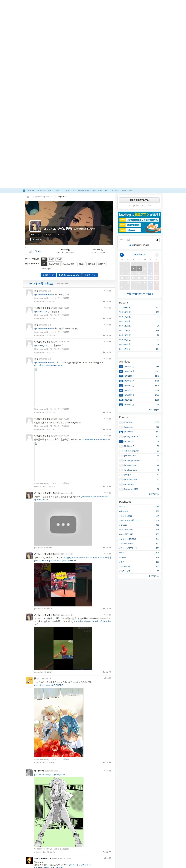186x868 pixels.
Task: Open 1年前の今日のツイートを見る link
Action: pyautogui.click(x=139, y=294)
